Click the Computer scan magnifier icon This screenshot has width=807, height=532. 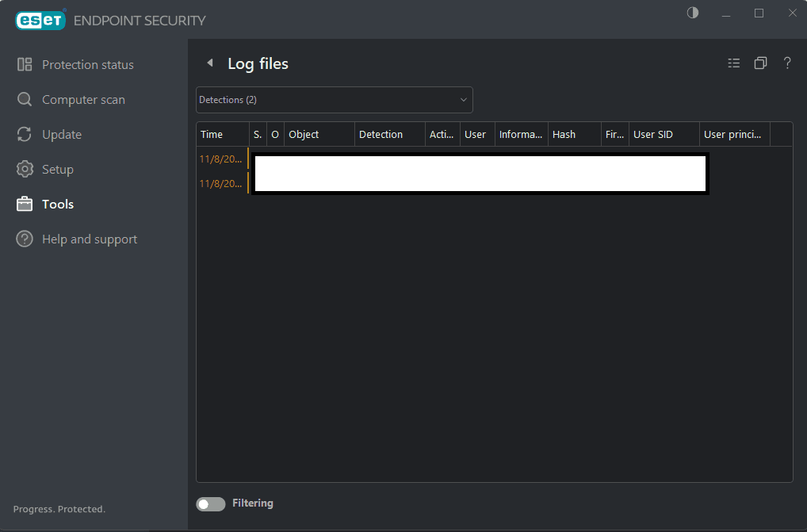(x=25, y=99)
